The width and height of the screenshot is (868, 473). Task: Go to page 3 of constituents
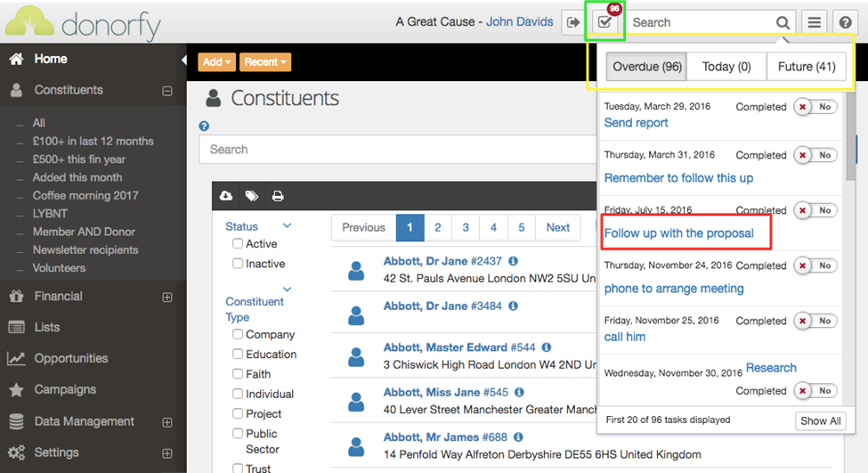click(x=466, y=228)
